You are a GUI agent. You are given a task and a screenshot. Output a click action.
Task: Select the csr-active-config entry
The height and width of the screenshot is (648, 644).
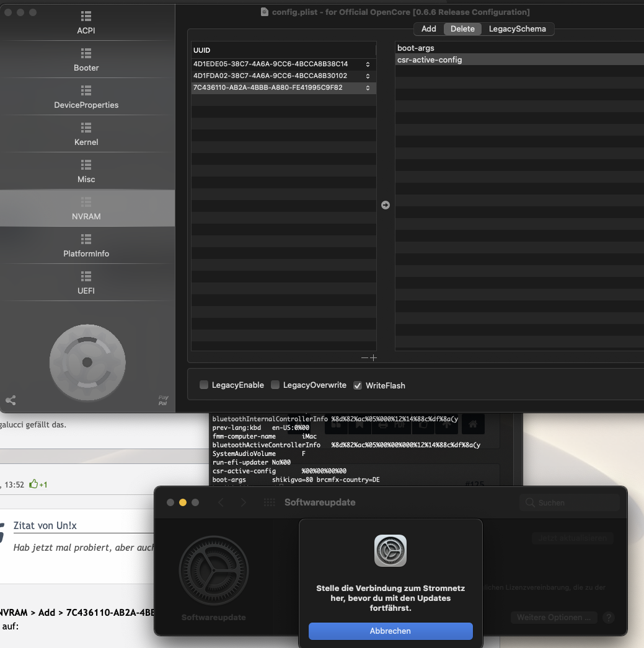point(519,59)
